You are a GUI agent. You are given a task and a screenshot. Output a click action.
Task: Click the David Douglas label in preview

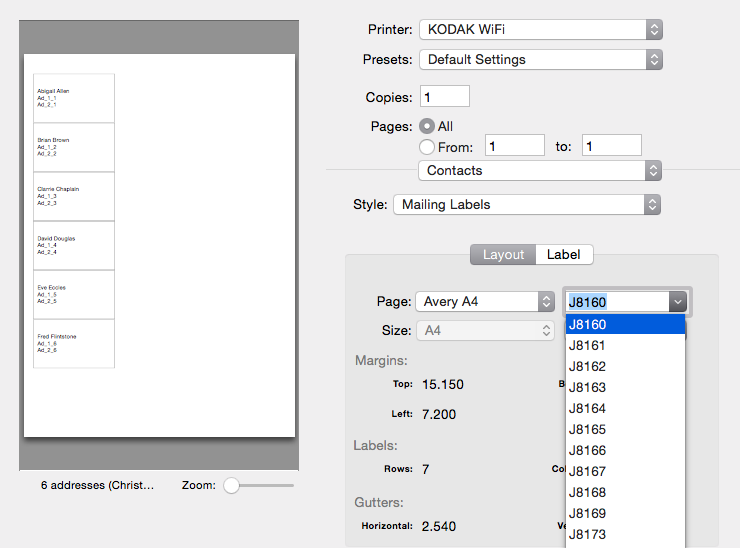74,245
